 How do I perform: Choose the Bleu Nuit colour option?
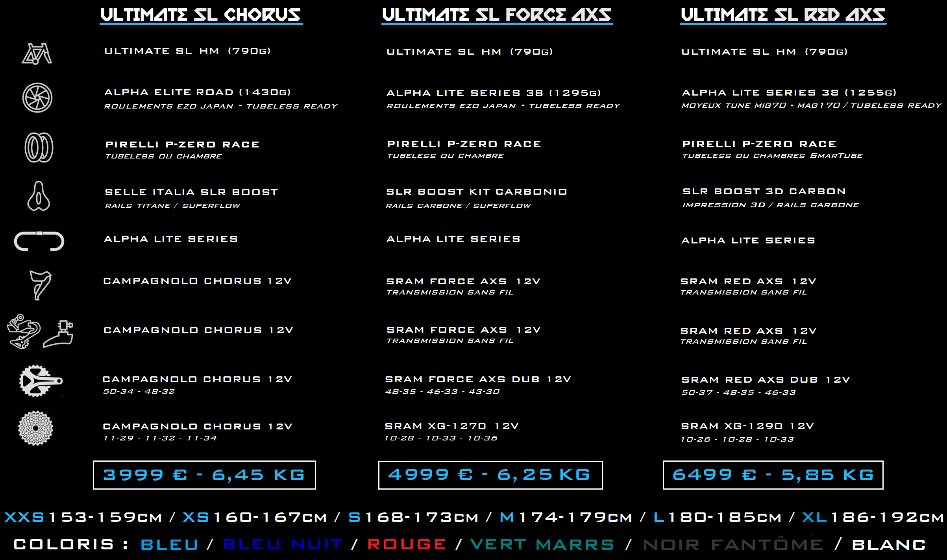[x=283, y=545]
